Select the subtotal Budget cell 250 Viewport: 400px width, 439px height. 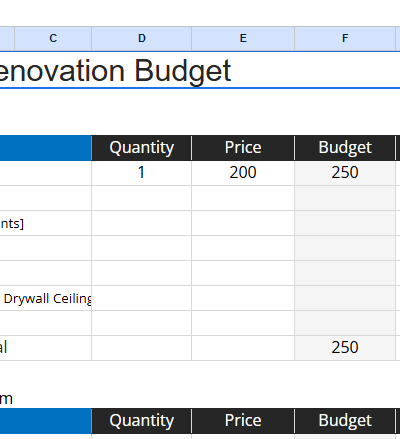[x=345, y=348]
